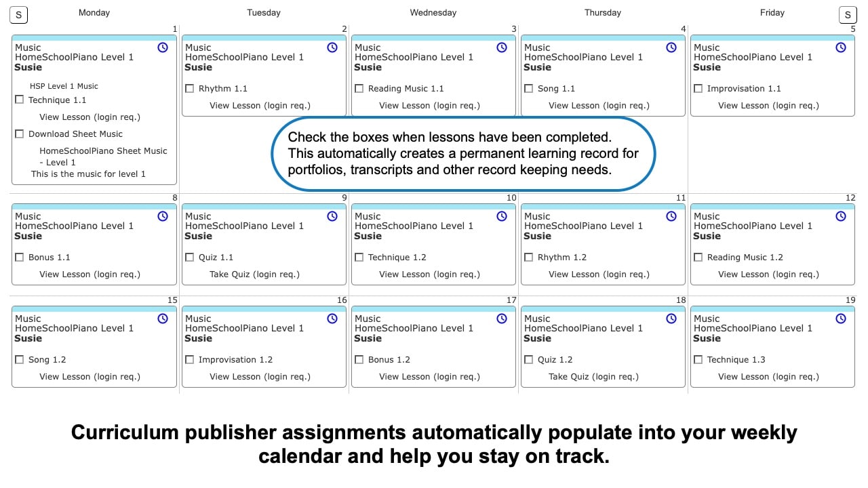Click the Thursday column header
Viewport: 868px width, 488px height.
coord(603,12)
